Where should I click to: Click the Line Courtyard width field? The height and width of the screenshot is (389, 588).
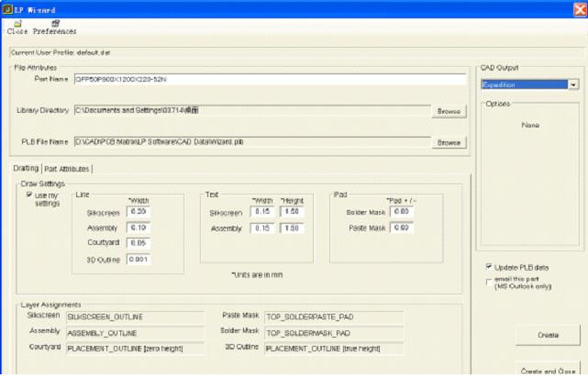point(139,243)
